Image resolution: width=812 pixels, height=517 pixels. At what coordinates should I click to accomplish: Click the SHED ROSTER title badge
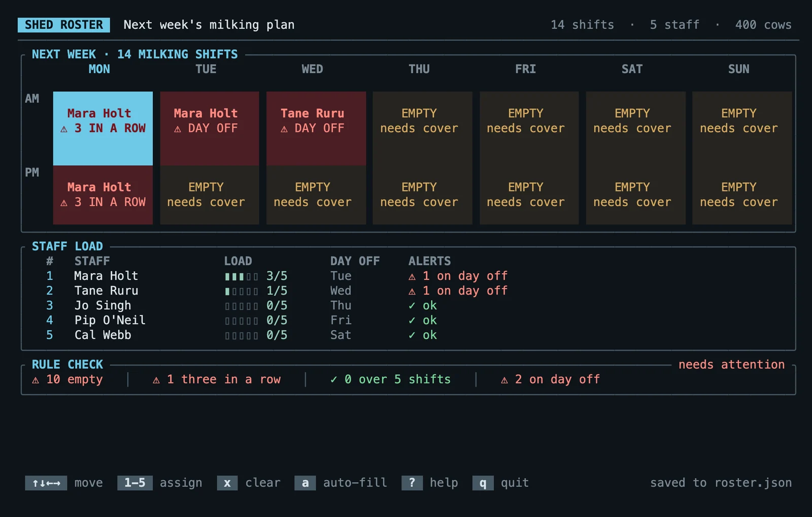(x=64, y=25)
